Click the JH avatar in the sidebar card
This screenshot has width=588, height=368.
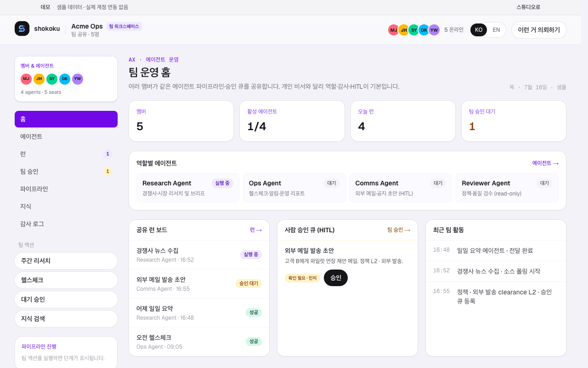[x=39, y=79]
